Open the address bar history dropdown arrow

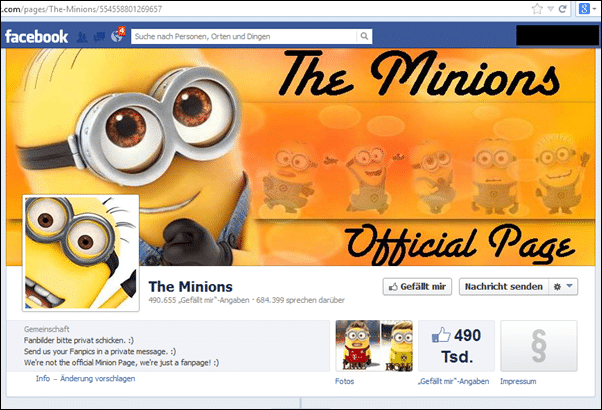551,9
